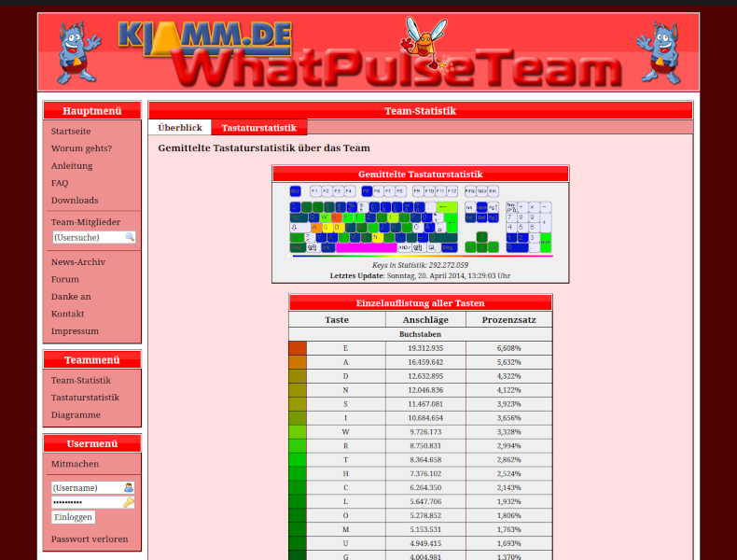Click the F12 key on the keyboard graphic
737x560 pixels.
tap(452, 191)
